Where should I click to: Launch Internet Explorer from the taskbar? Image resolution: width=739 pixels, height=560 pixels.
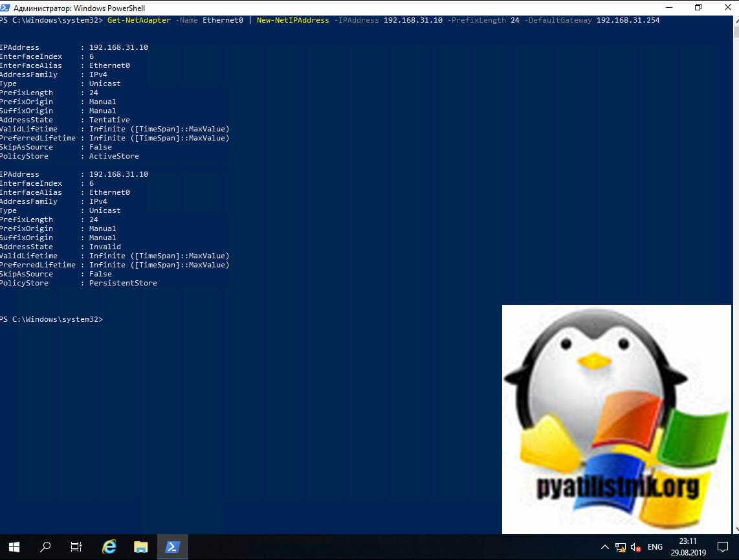tap(109, 547)
